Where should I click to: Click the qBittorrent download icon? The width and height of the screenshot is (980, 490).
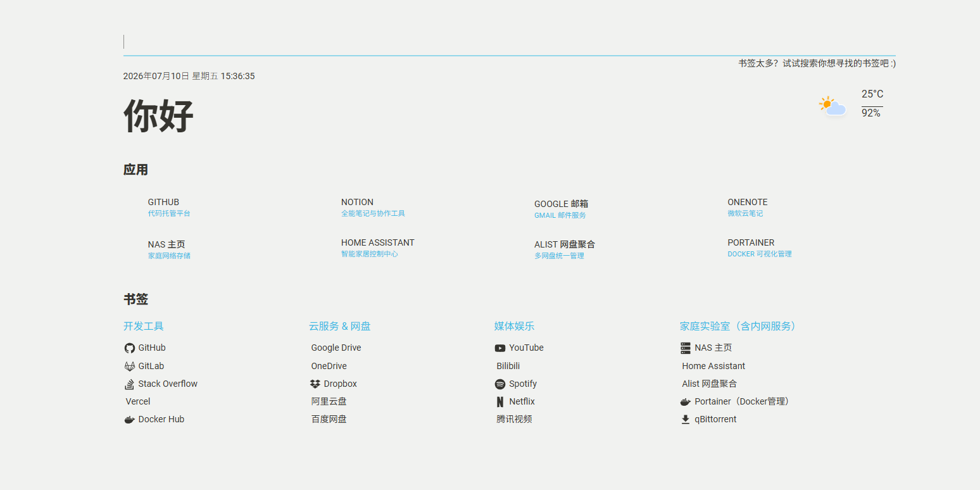click(x=686, y=420)
